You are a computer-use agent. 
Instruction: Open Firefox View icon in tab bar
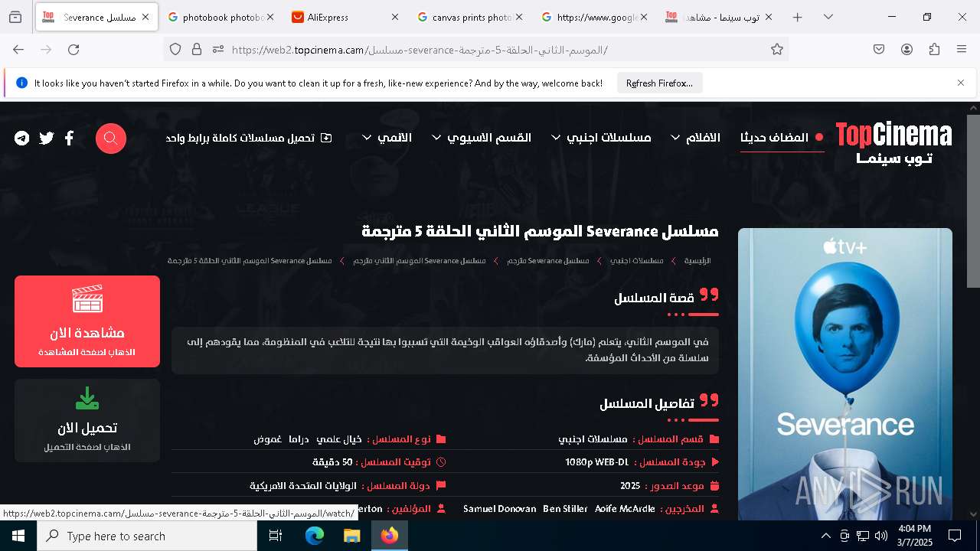[15, 17]
